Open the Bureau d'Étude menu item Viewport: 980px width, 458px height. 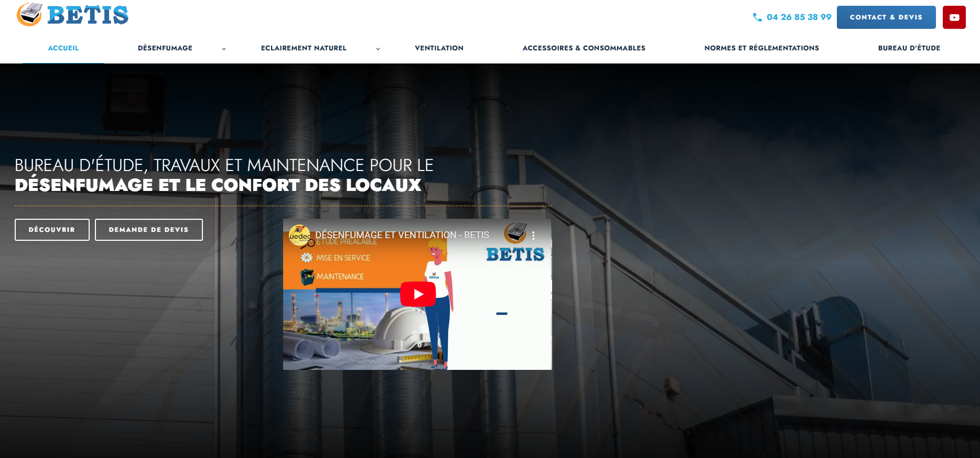click(x=909, y=48)
